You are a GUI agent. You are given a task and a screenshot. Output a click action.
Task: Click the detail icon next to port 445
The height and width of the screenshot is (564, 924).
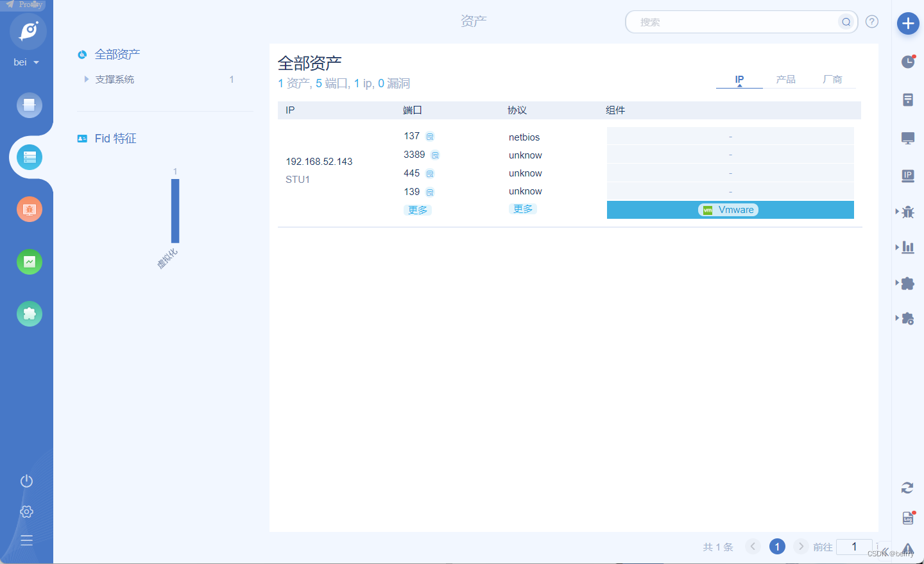point(430,174)
